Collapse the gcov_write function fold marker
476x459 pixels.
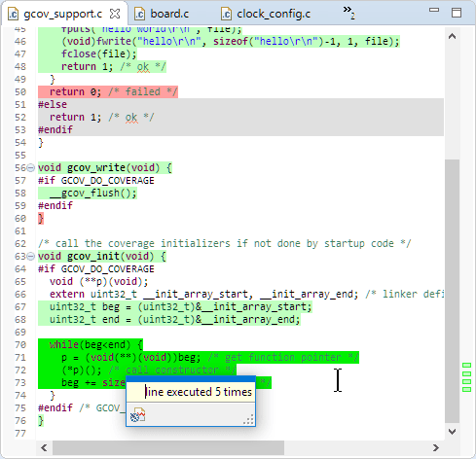tap(30, 168)
